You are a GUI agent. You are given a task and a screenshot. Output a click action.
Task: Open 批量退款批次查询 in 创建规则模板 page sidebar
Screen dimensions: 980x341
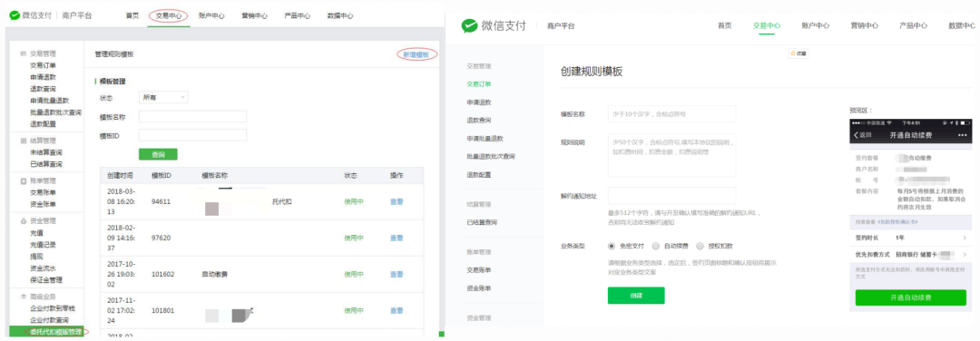[x=491, y=156]
